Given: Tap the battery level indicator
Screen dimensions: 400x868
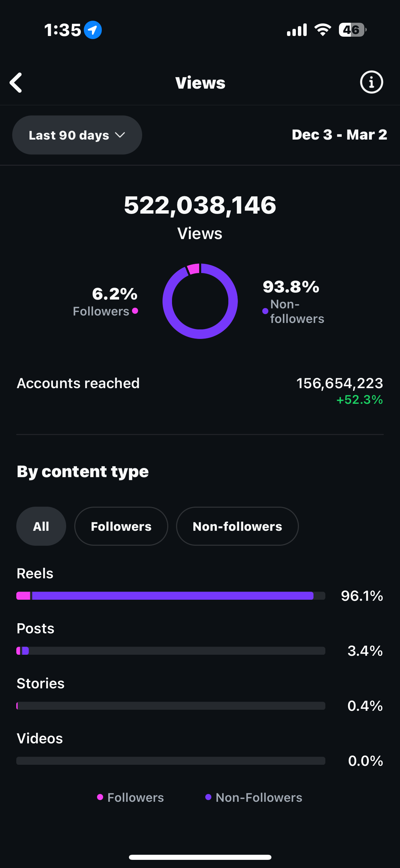Looking at the screenshot, I should tap(352, 30).
